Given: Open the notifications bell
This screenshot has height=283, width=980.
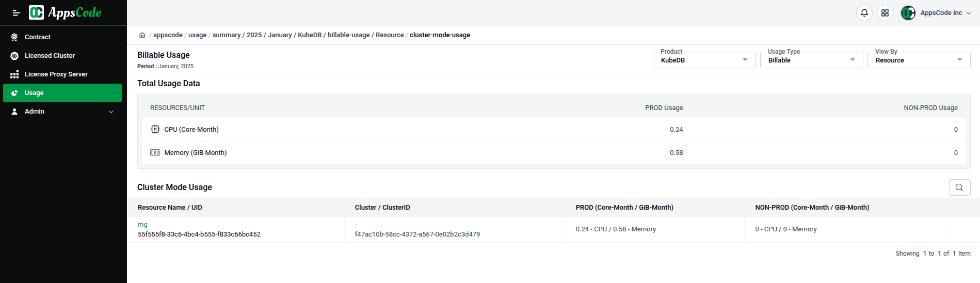Looking at the screenshot, I should coord(864,13).
